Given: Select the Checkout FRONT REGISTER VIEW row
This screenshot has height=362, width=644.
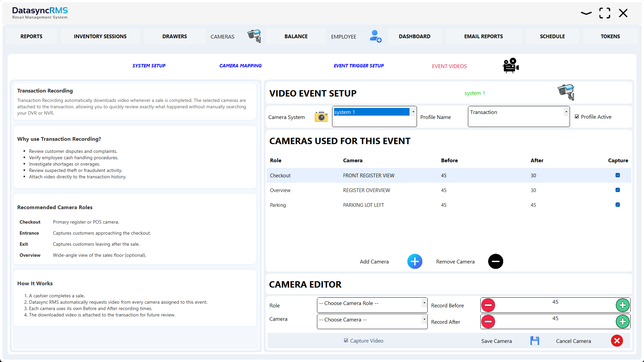Looking at the screenshot, I should (x=449, y=175).
